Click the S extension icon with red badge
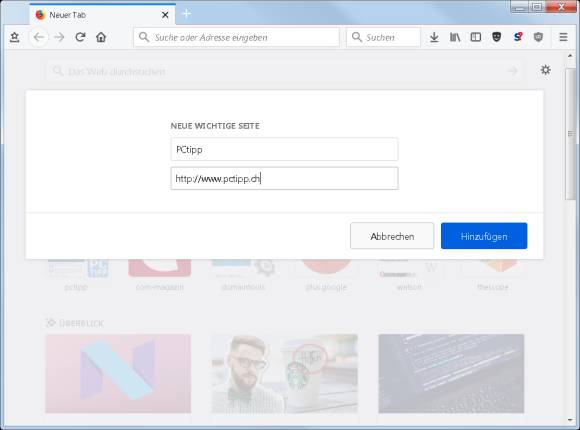Screen dimensions: 580x430 (x=518, y=37)
